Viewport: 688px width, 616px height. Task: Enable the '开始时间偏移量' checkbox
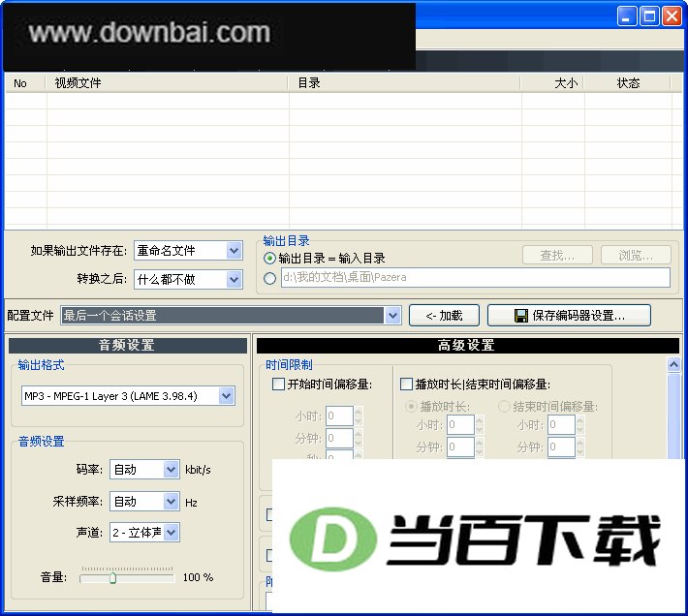point(279,385)
